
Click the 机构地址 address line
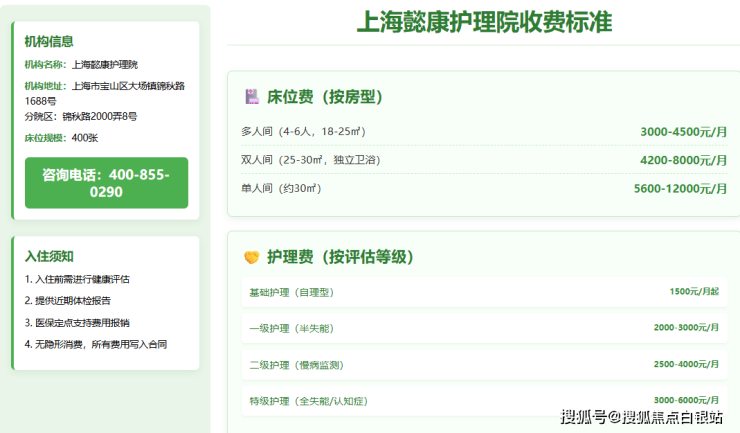105,93
